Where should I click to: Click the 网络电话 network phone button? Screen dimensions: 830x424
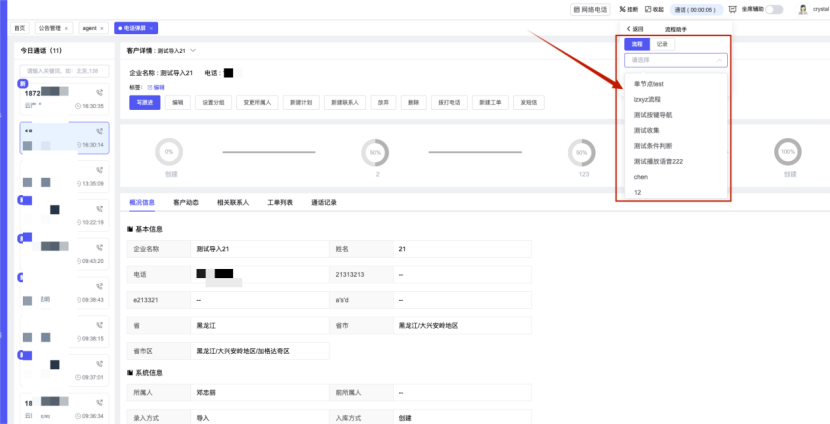click(x=589, y=9)
